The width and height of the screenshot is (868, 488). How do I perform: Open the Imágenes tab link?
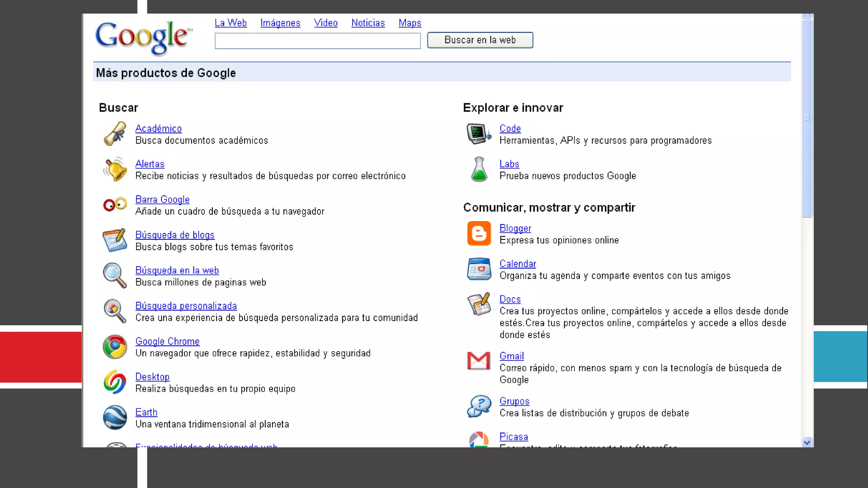[x=280, y=23]
